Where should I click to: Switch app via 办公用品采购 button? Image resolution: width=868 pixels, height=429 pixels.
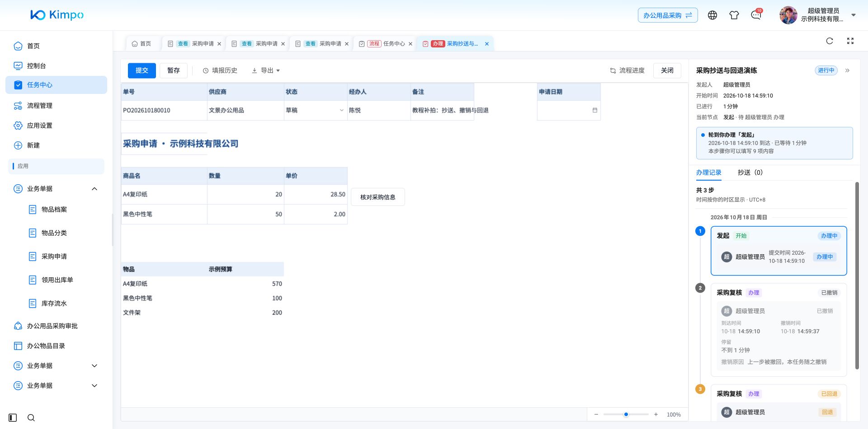[x=668, y=15]
